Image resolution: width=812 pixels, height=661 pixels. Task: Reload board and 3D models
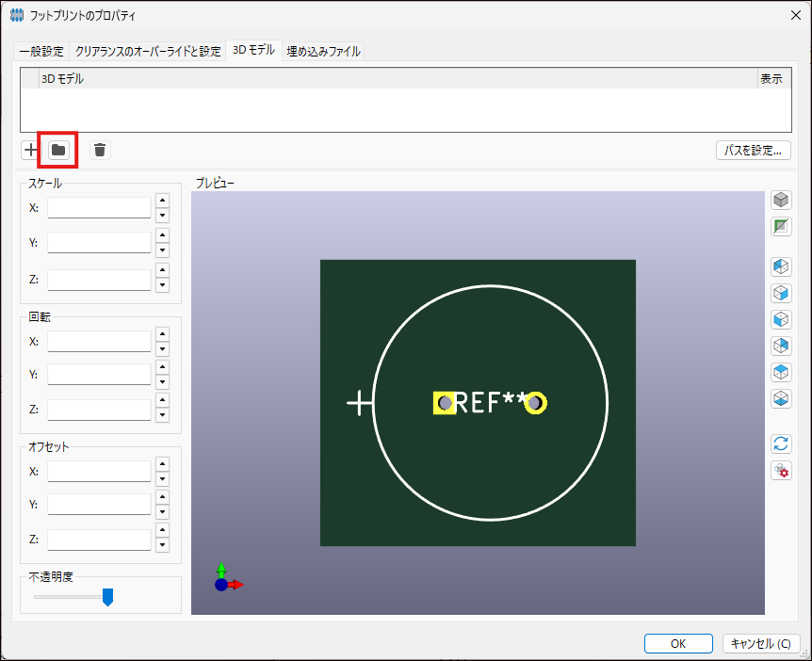tap(781, 443)
